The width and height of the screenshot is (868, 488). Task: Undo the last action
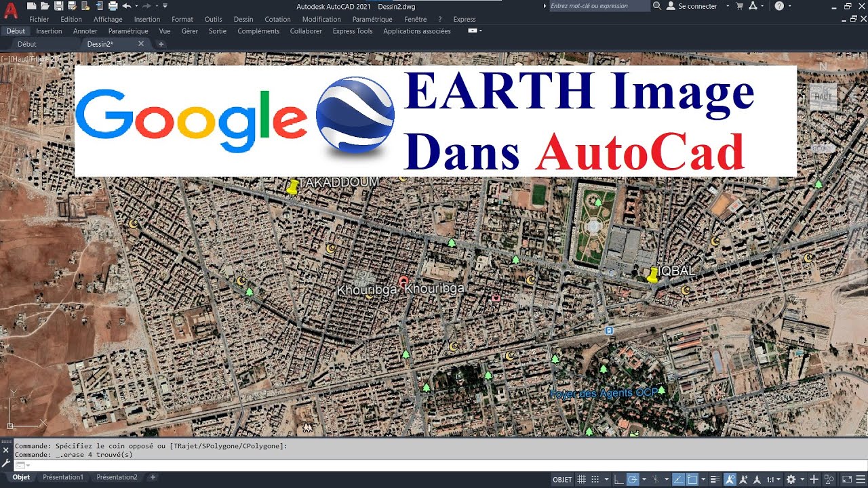126,6
